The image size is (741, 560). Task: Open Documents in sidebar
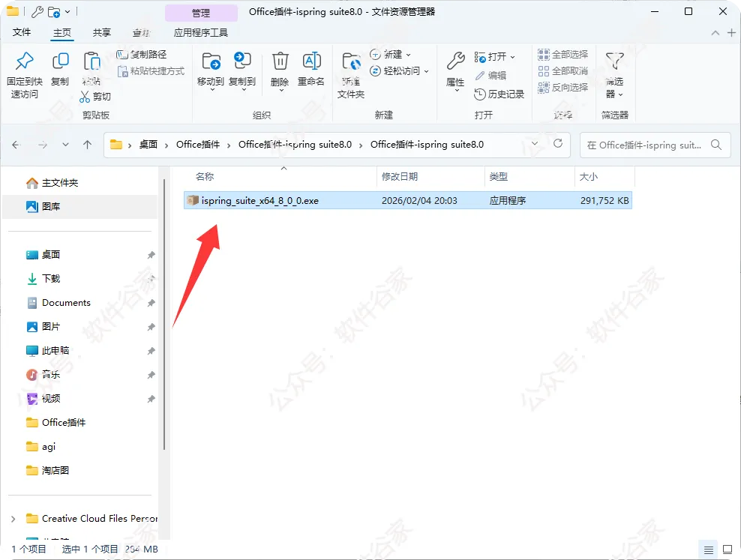(66, 303)
